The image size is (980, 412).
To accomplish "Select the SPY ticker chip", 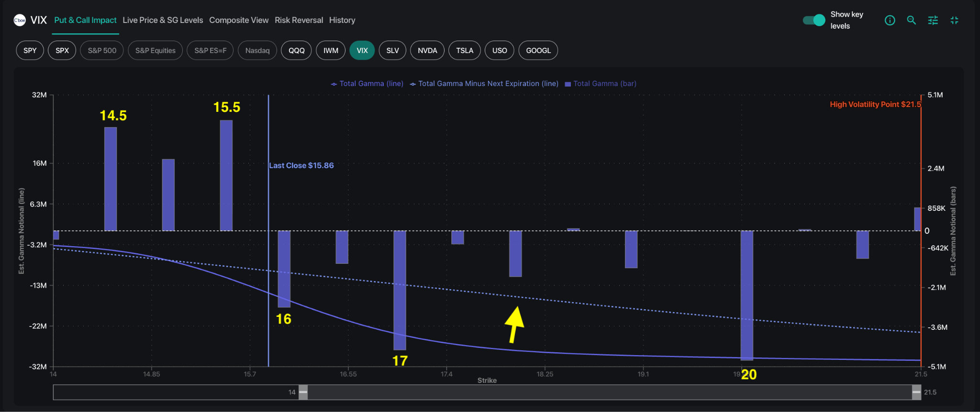I will pos(30,51).
